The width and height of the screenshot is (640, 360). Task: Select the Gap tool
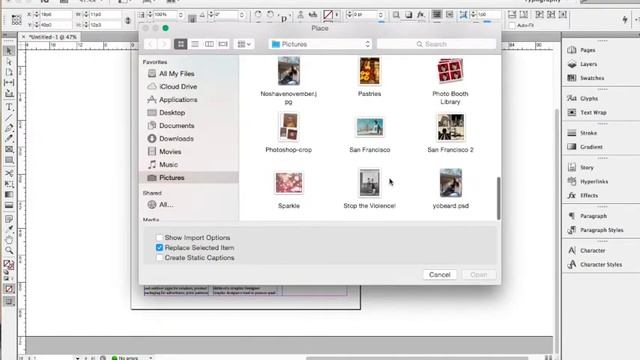pyautogui.click(x=9, y=82)
